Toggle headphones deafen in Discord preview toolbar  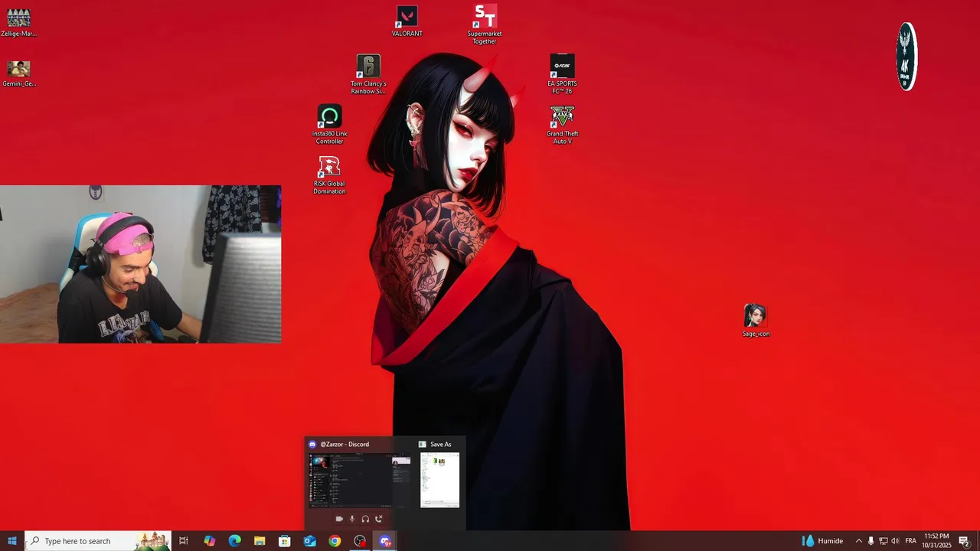pos(365,519)
